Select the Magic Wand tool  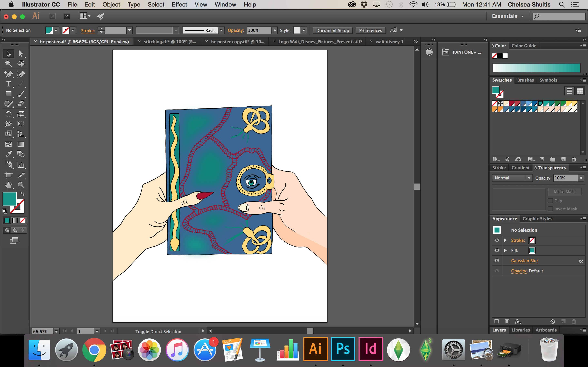[8, 64]
